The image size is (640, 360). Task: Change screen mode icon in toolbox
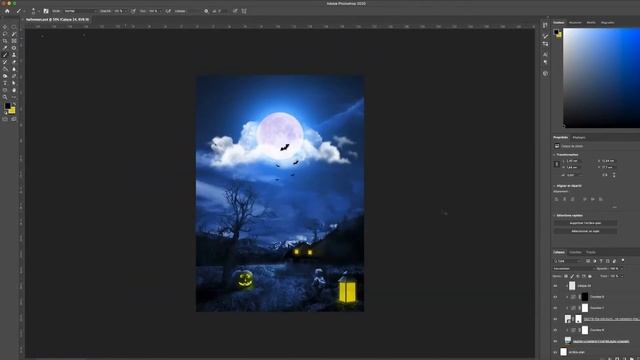pos(14,119)
